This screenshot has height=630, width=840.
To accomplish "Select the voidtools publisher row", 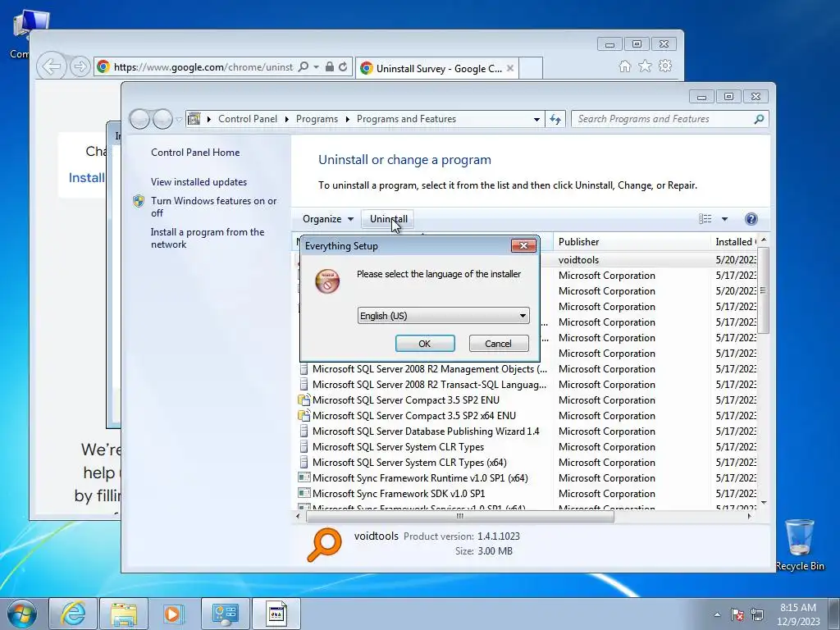I will click(578, 260).
